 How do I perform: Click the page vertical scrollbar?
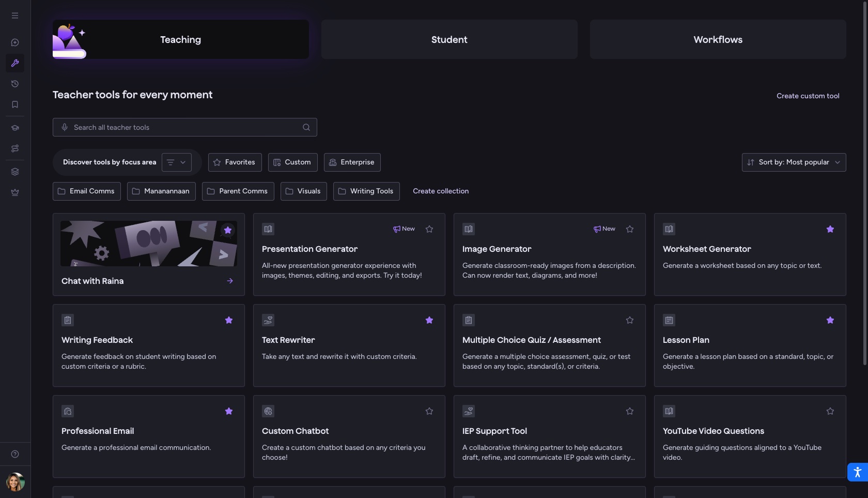[x=865, y=184]
